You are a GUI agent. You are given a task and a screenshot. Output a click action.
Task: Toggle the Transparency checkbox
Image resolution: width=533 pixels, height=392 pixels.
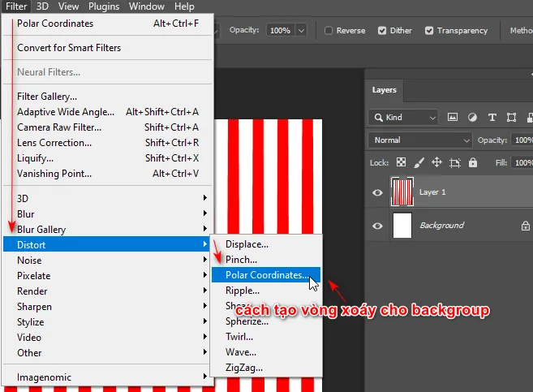pyautogui.click(x=429, y=31)
